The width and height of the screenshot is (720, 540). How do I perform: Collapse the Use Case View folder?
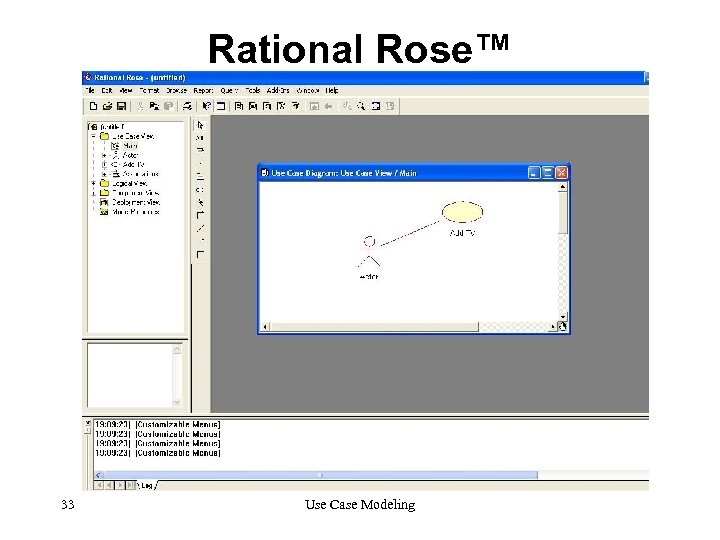pos(94,136)
